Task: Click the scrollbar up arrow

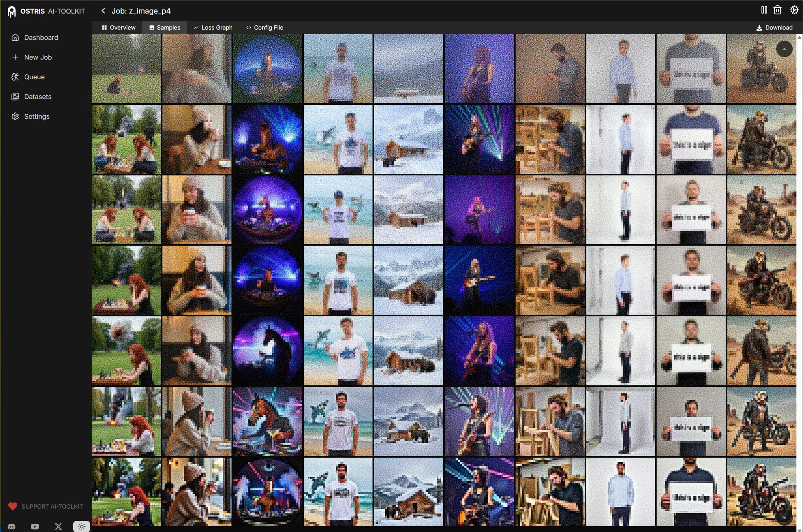Action: [799, 37]
